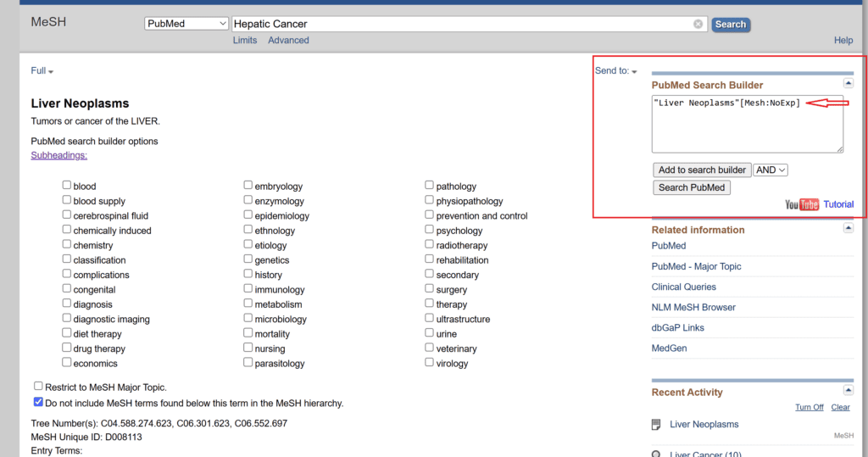Enable Restrict to MeSH Major Topic
Screen dimensions: 868x457
(38, 386)
